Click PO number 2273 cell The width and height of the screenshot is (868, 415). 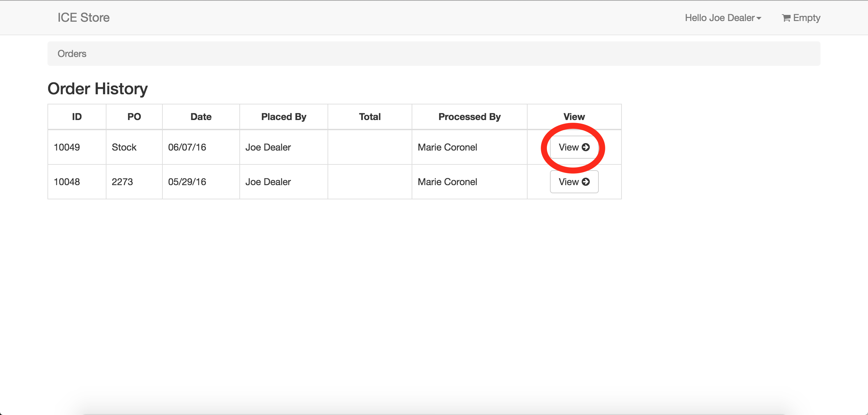click(x=122, y=182)
